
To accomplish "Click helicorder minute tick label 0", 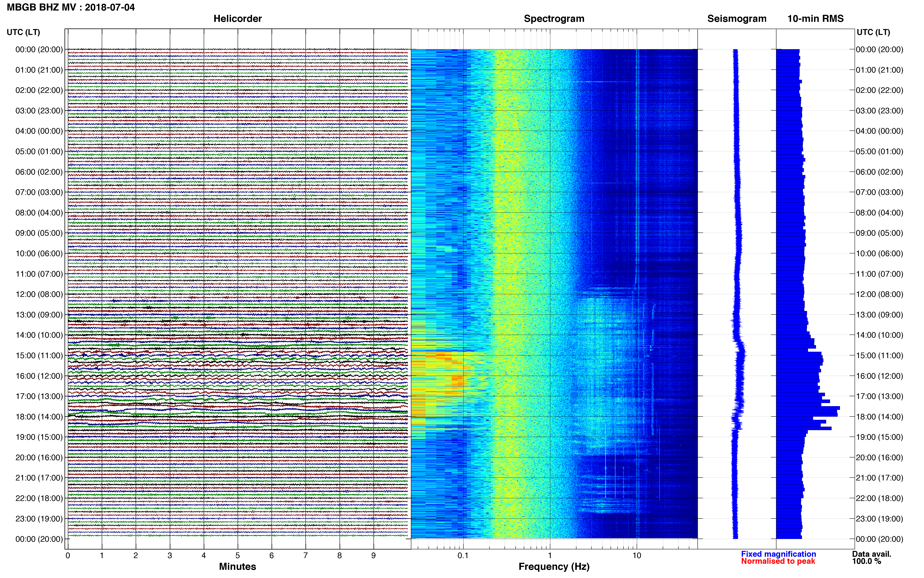I will (68, 555).
